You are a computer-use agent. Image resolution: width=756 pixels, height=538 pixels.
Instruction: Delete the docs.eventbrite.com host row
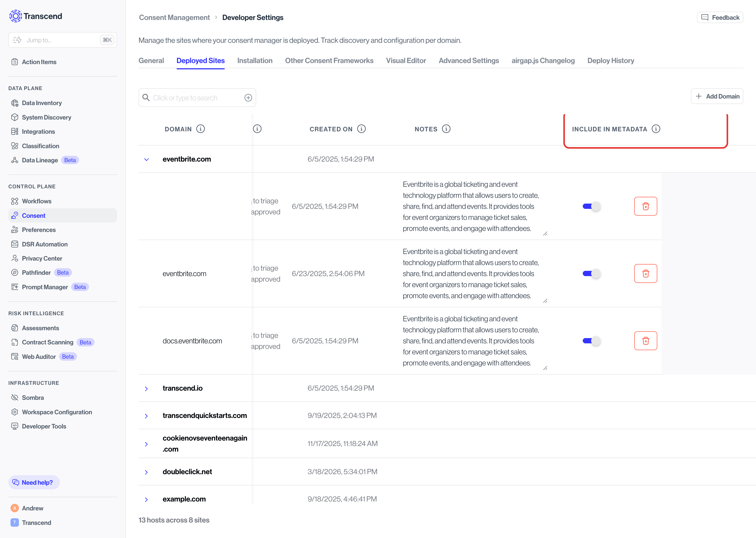[645, 341]
